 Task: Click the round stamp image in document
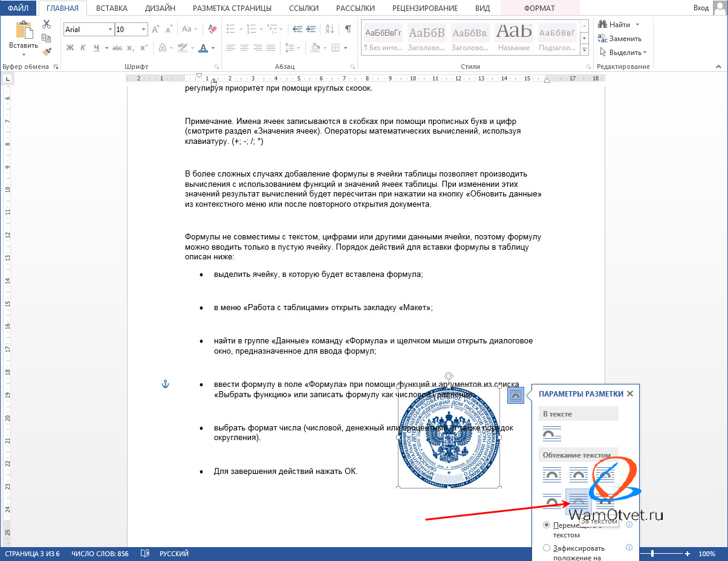[449, 437]
